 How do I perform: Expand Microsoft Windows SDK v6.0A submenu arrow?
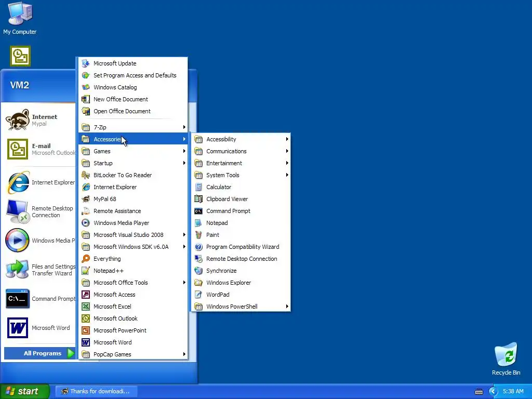click(x=184, y=247)
